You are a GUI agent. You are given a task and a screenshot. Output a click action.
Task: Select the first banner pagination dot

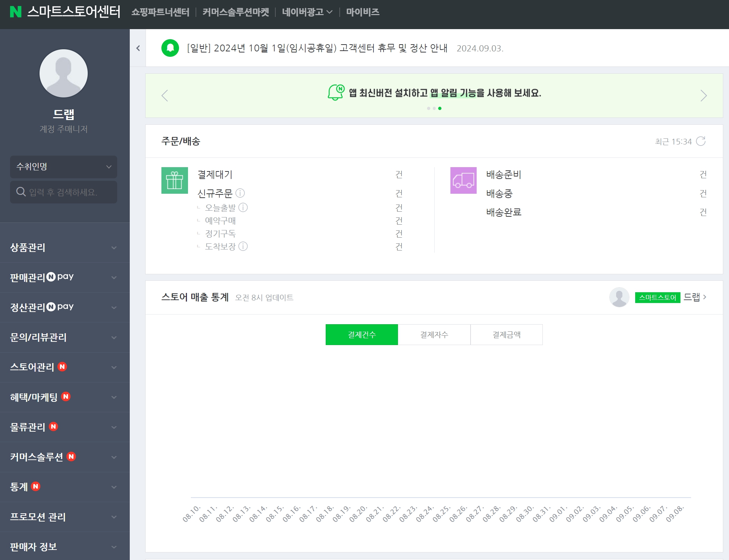coord(428,108)
